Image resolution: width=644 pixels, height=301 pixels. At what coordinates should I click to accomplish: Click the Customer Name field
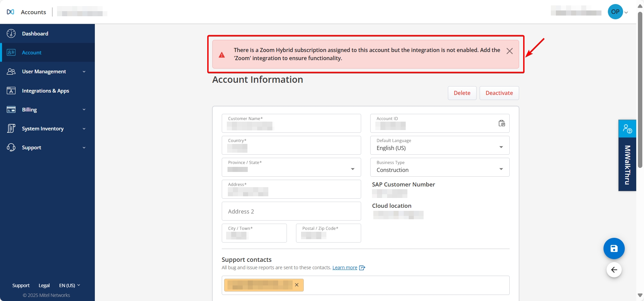[x=291, y=123]
